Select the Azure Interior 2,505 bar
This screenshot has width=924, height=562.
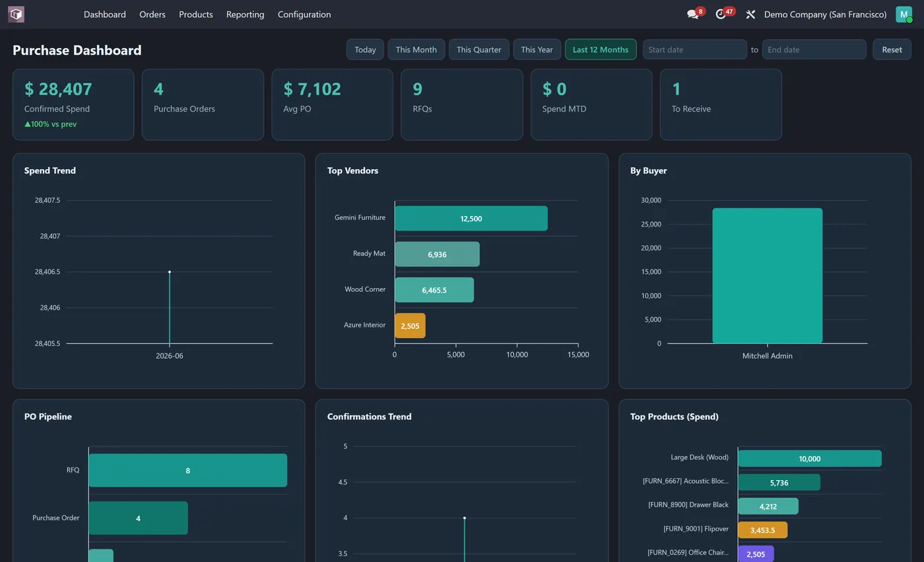(x=410, y=326)
